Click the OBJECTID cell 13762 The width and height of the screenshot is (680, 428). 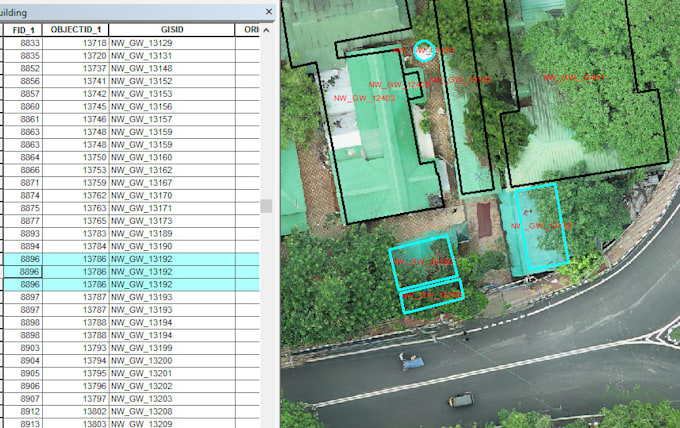[75, 196]
